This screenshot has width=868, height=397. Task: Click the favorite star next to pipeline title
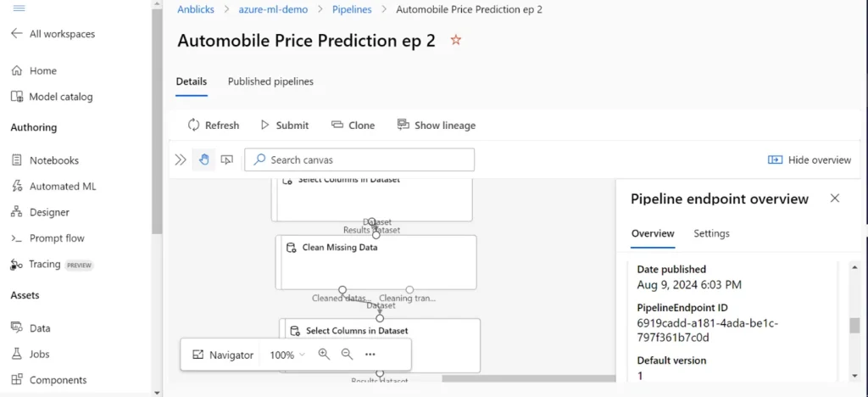coord(456,40)
